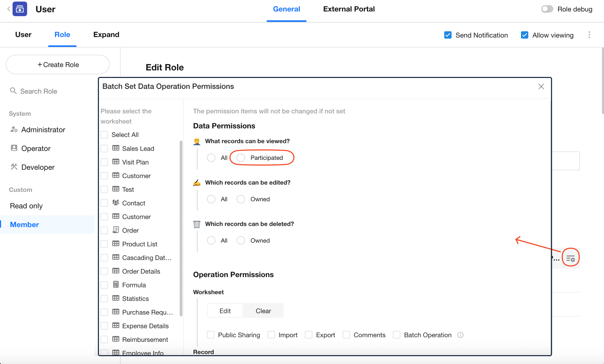Click the batch settings icon circled in red
The height and width of the screenshot is (364, 604).
(571, 259)
